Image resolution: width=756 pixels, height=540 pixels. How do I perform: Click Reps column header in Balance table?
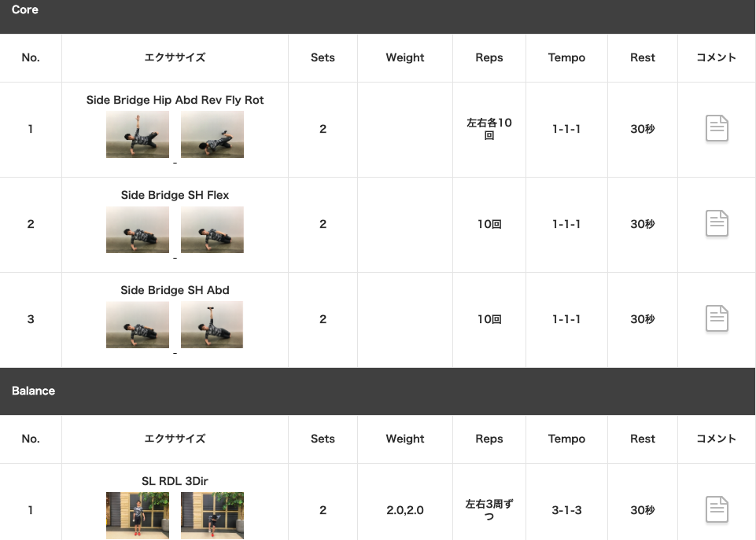(x=489, y=439)
